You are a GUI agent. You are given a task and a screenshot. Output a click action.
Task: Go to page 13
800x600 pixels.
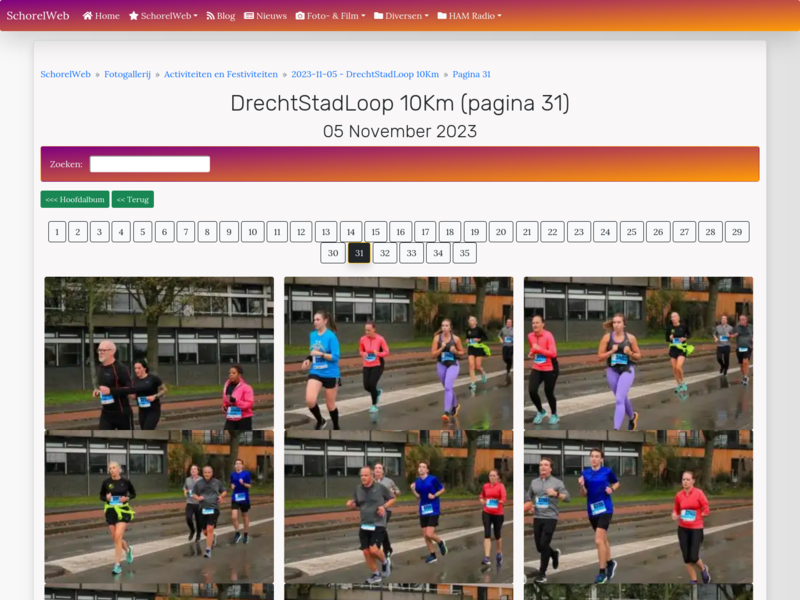[x=326, y=232]
